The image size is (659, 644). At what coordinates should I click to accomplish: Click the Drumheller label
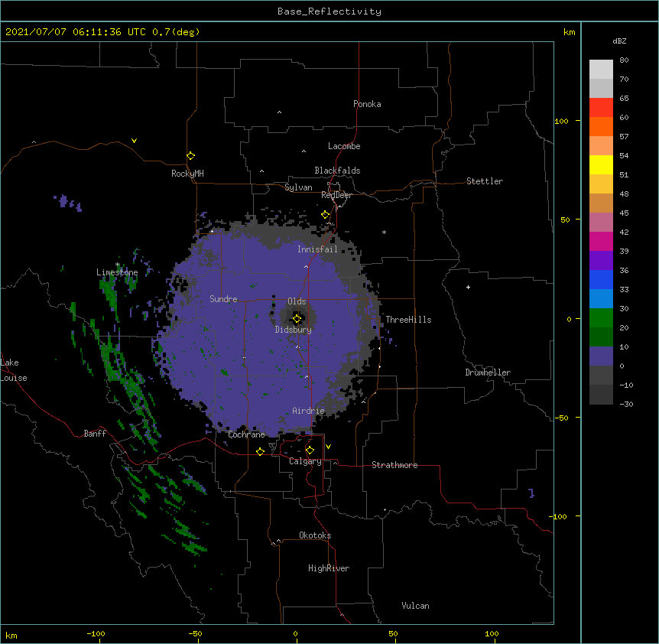pos(488,372)
